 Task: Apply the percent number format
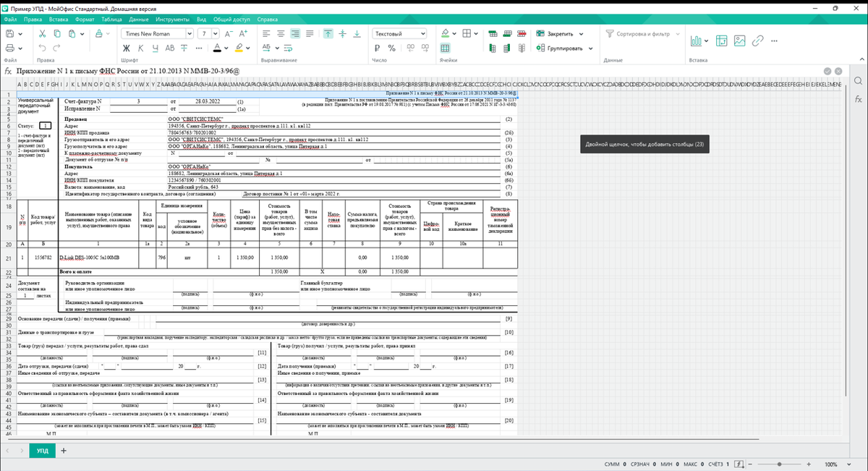coord(392,48)
